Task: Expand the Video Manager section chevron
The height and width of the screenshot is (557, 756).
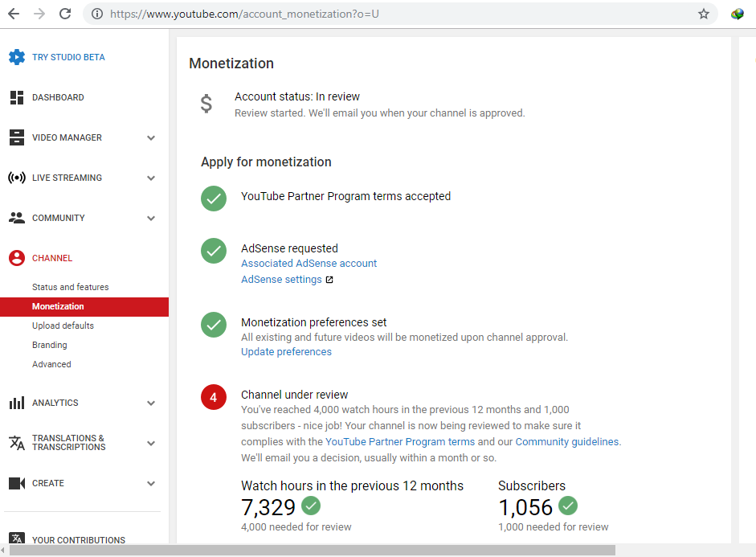Action: pyautogui.click(x=151, y=138)
